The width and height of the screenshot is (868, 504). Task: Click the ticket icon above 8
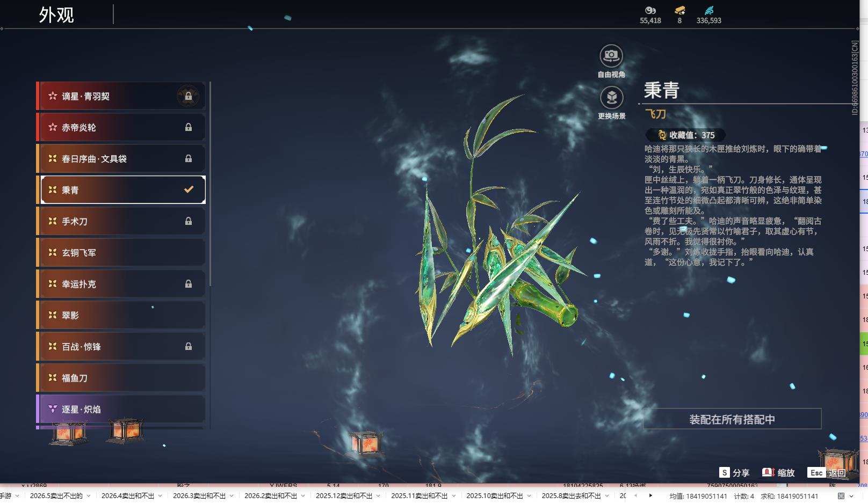click(679, 10)
